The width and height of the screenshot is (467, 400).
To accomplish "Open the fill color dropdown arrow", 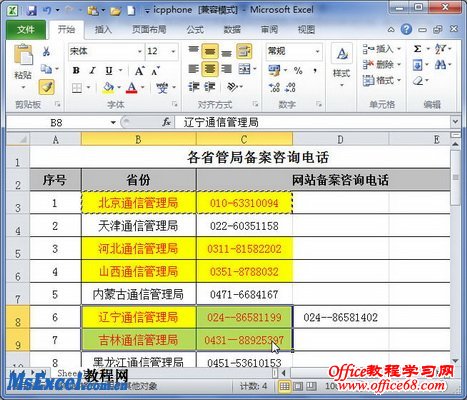I will (x=119, y=88).
